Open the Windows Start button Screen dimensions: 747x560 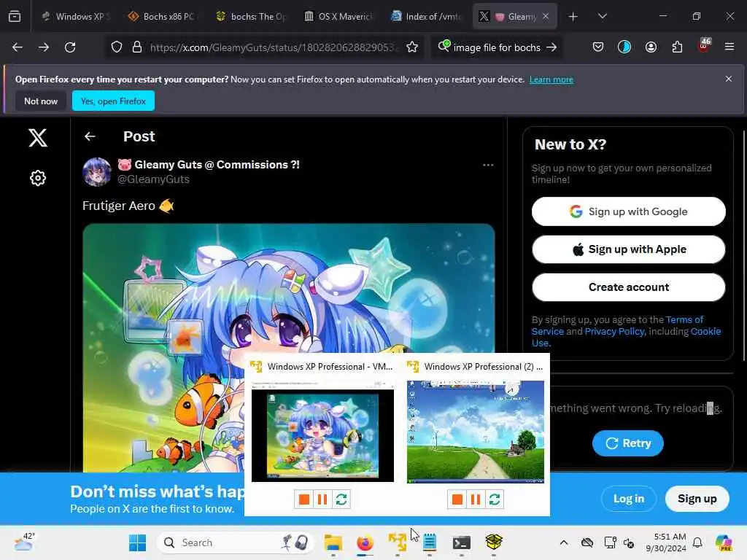tap(138, 542)
